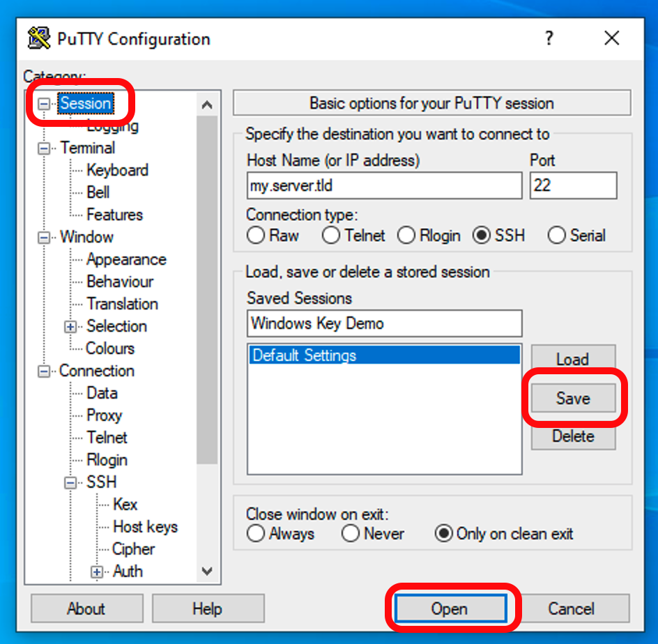Collapse the Terminal tree node

pos(44,148)
